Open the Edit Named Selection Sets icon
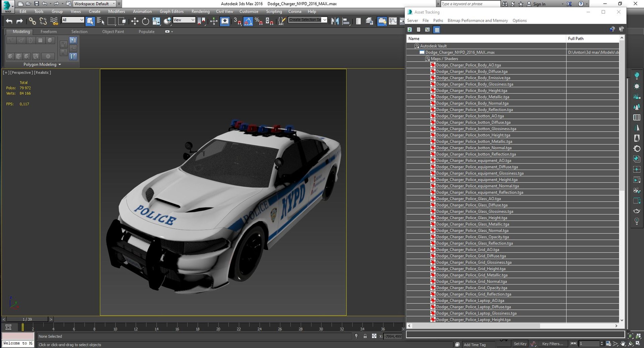644x348 pixels. (x=281, y=21)
